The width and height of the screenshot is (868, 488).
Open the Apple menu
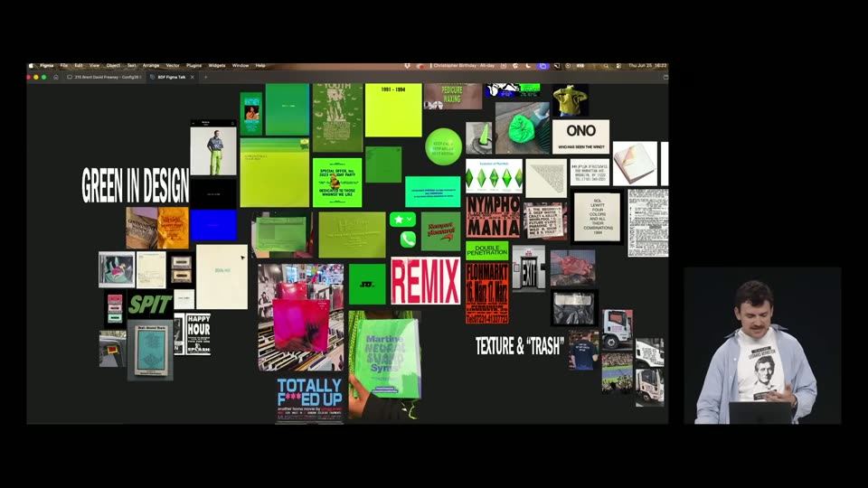[x=32, y=65]
